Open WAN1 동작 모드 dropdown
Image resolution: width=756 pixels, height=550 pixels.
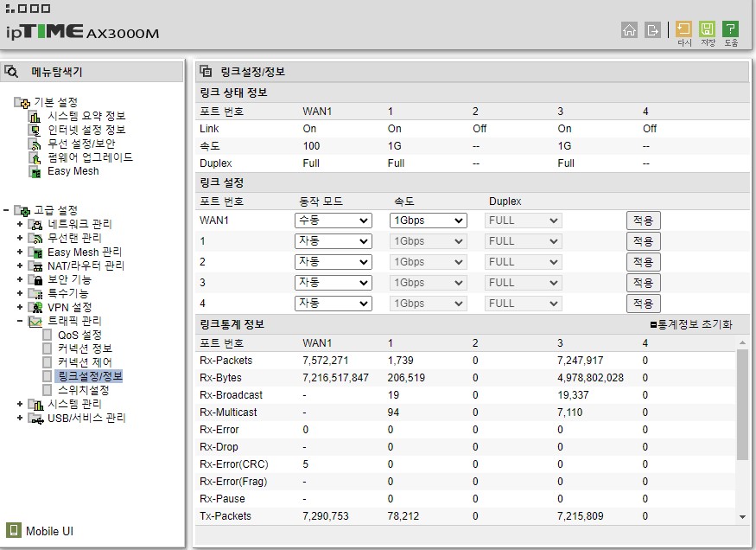coord(334,221)
